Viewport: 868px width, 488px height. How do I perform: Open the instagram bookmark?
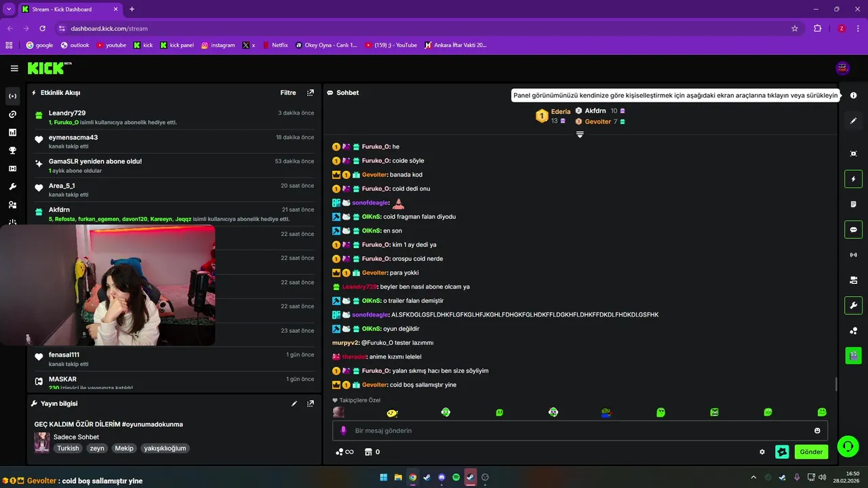click(x=218, y=45)
